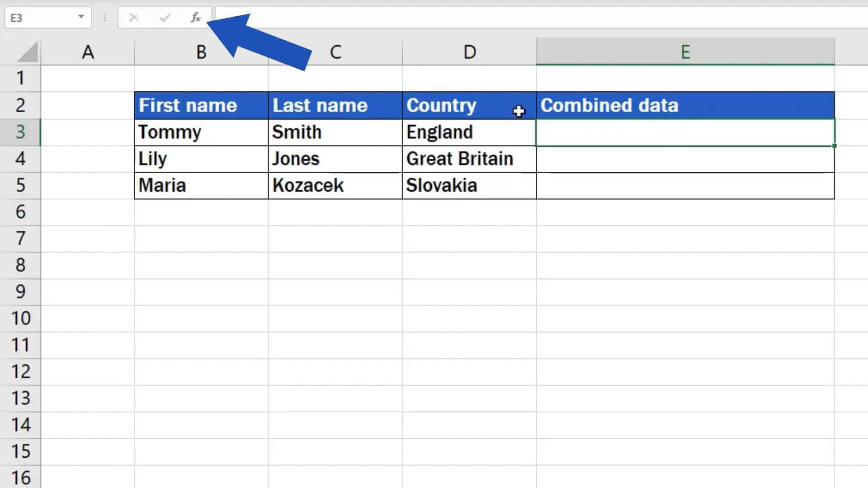Select column B header
The image size is (868, 488).
click(x=201, y=52)
